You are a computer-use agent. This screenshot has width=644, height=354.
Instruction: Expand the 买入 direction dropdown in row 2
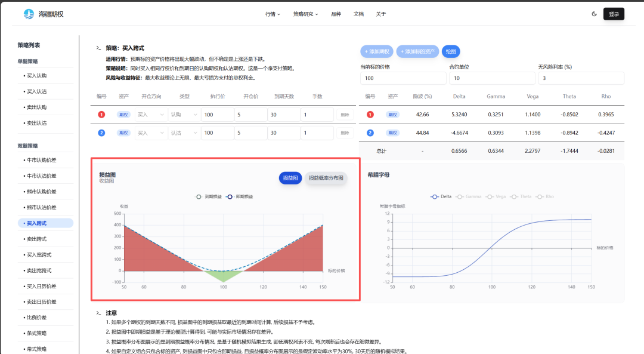click(150, 133)
